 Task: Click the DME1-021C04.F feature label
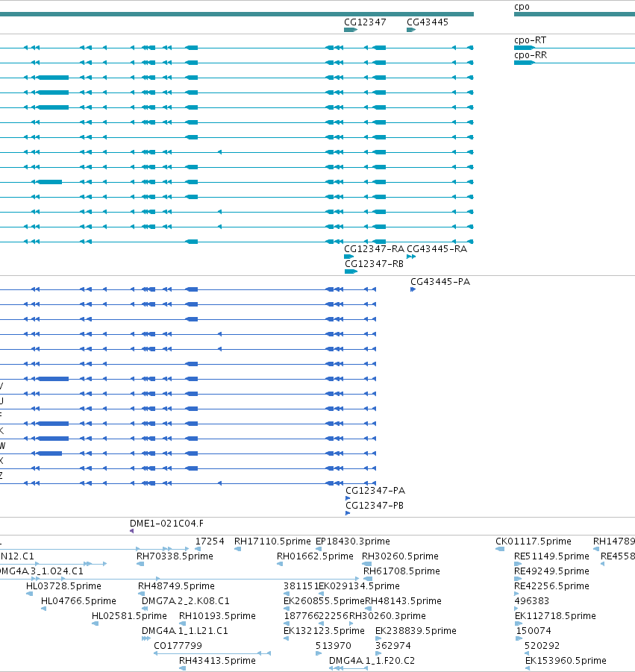click(166, 524)
